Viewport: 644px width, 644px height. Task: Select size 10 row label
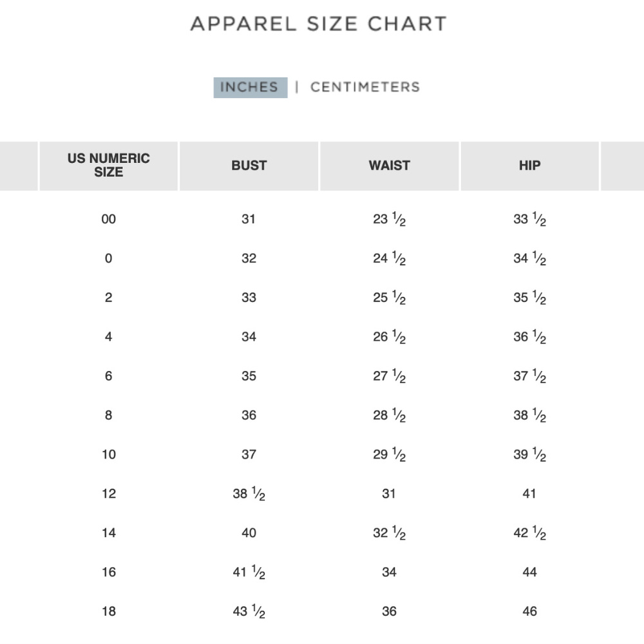pos(109,454)
